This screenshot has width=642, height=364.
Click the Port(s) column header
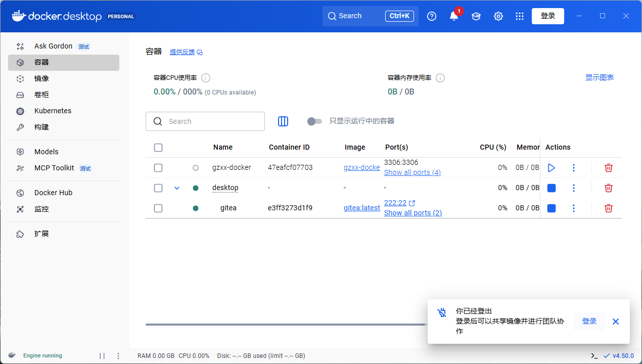(x=397, y=147)
